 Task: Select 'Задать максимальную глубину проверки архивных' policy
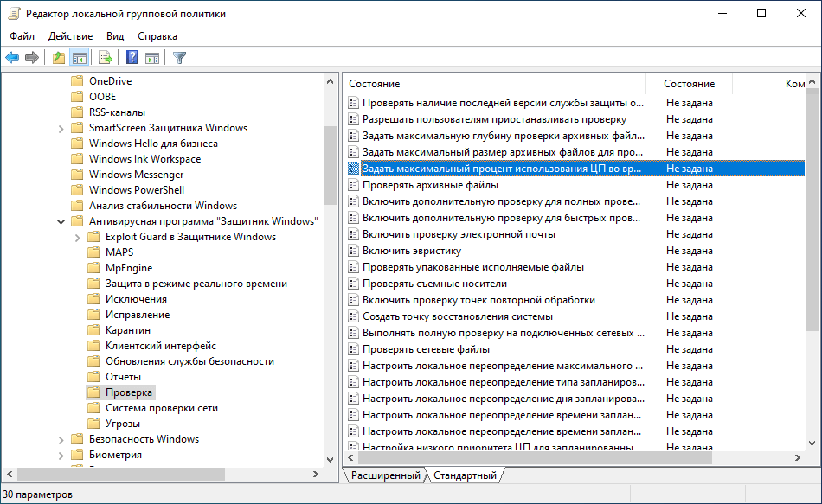coord(504,136)
